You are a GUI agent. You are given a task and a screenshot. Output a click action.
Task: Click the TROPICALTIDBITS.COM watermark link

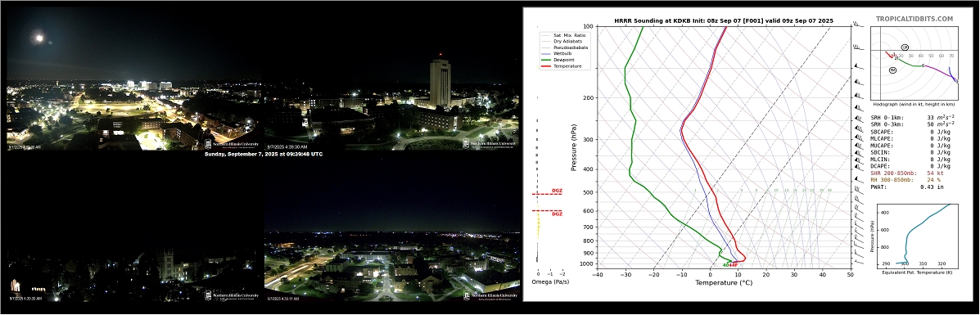(915, 20)
